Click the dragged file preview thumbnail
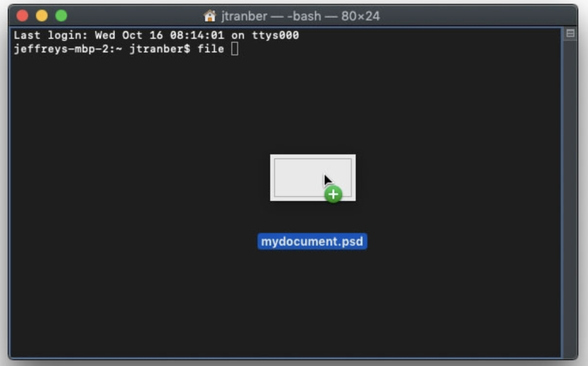 (312, 178)
